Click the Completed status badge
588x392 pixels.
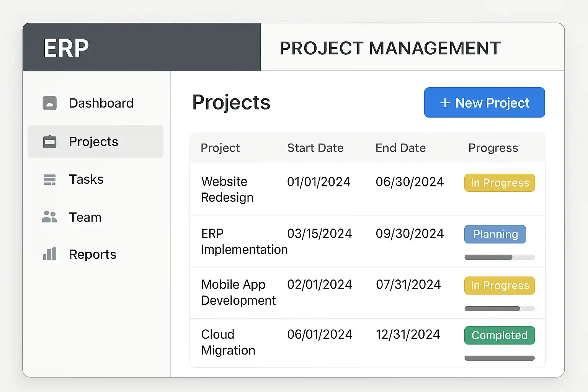pos(499,335)
